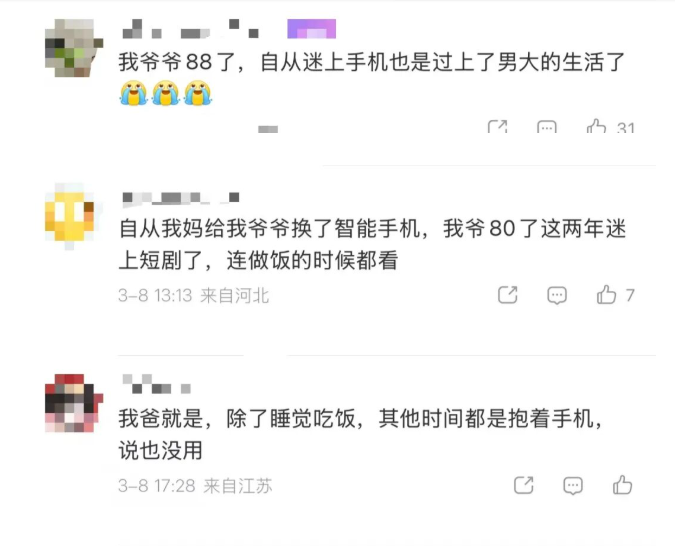675x546 pixels.
Task: Open the red and black avatar profile
Action: click(x=74, y=403)
